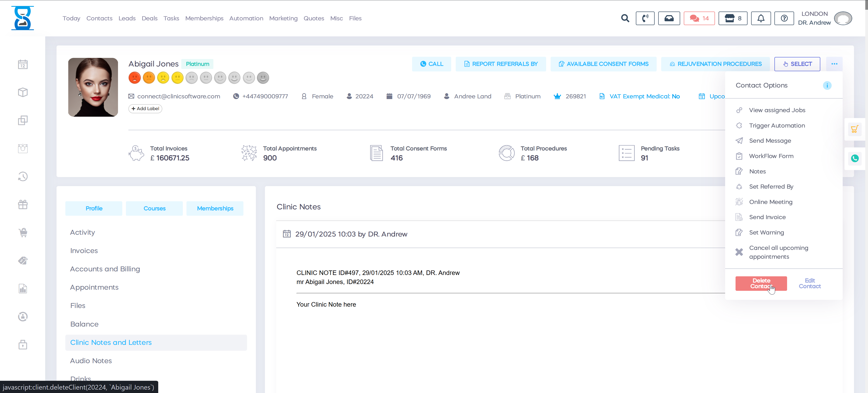Switch to the Courses tab
Screen dimensions: 868x393
coord(154,208)
